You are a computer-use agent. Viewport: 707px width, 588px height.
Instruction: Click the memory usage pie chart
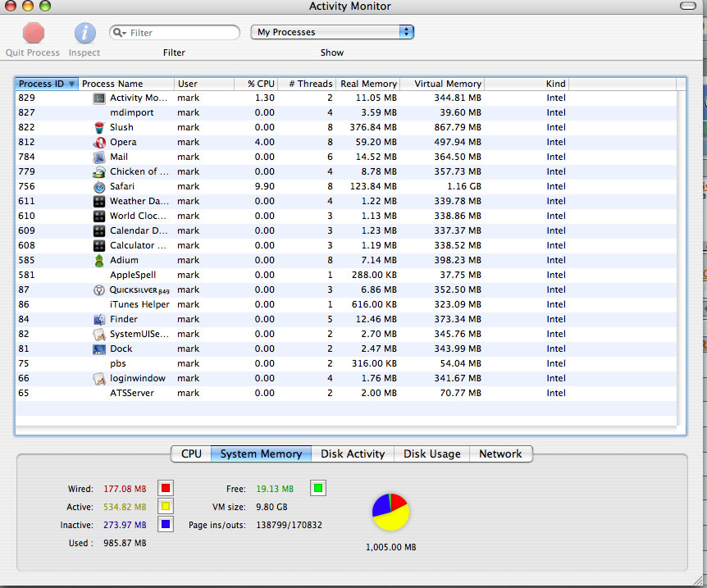click(x=390, y=512)
